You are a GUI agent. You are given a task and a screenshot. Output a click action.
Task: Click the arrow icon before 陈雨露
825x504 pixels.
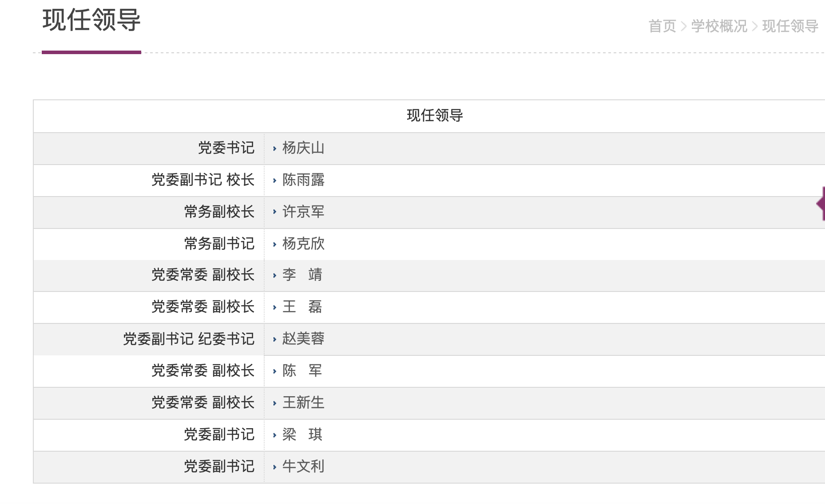[x=275, y=181]
